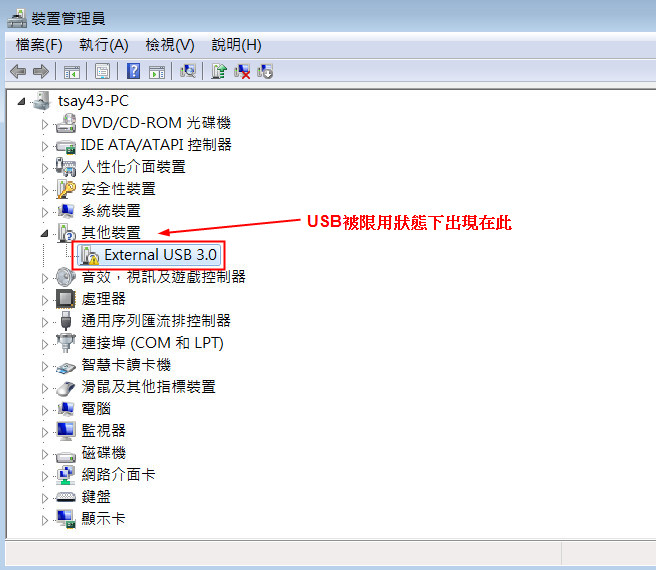The height and width of the screenshot is (570, 656).
Task: Select the 顯示卡 tree item
Action: coord(103,519)
